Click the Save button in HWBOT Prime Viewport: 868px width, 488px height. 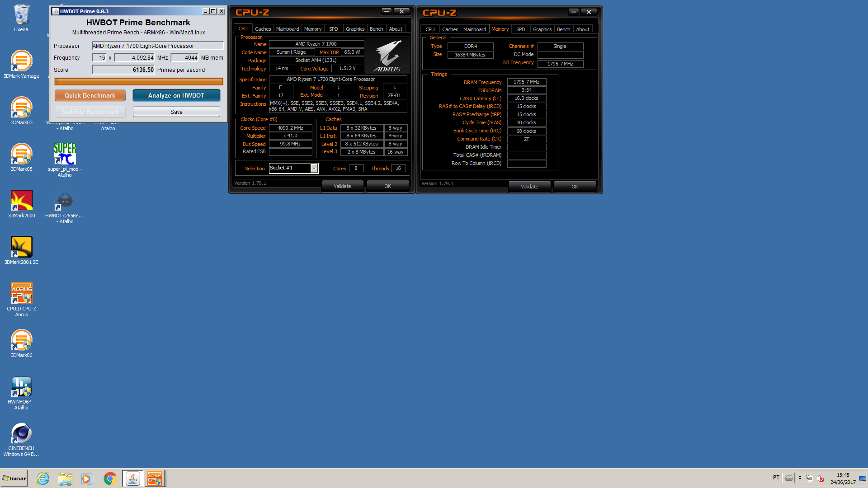[176, 112]
